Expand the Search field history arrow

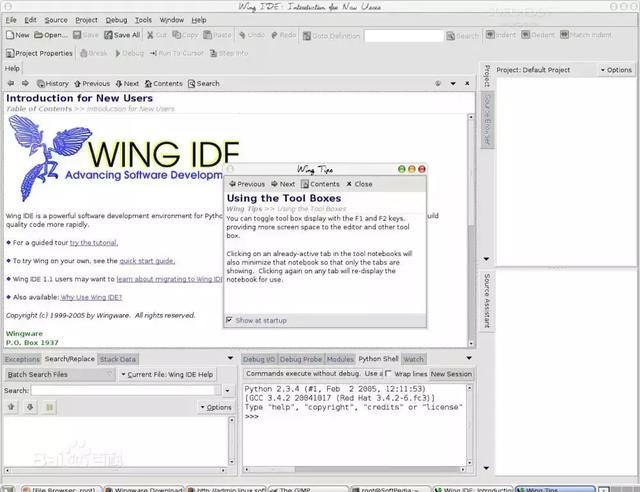pos(227,391)
